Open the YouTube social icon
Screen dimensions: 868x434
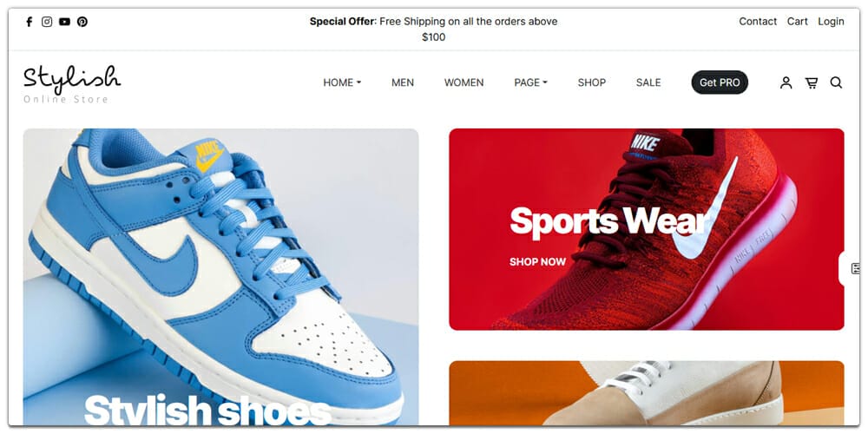tap(65, 22)
